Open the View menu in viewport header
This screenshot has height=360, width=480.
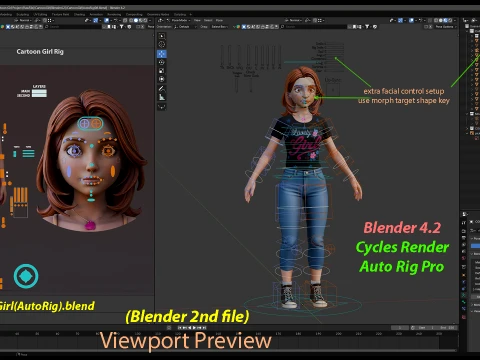197,20
